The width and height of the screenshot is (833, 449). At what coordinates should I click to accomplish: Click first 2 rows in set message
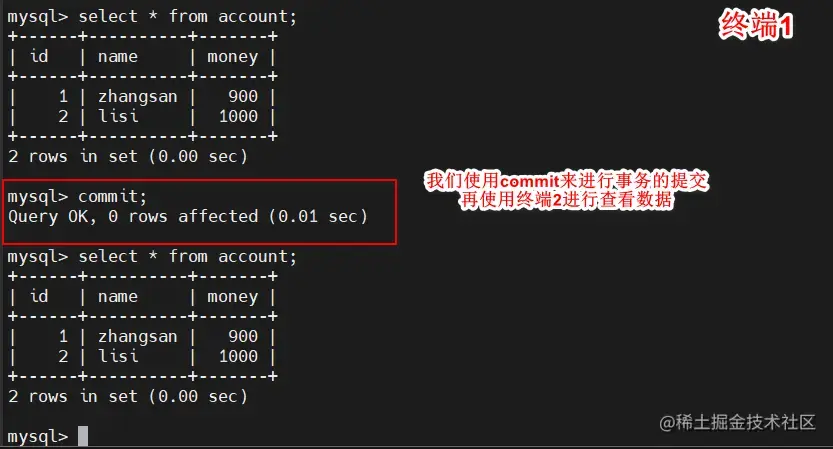[128, 157]
